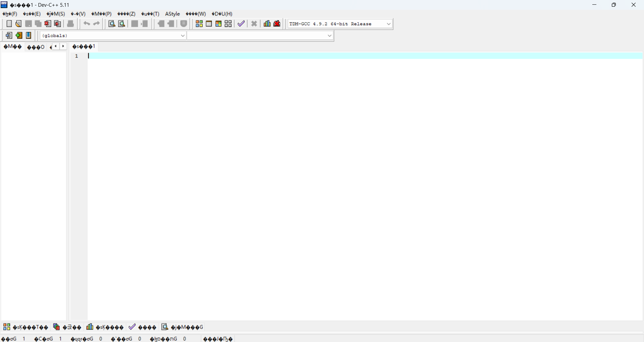Click the Redo arrow icon
The image size is (644, 342).
(x=97, y=24)
